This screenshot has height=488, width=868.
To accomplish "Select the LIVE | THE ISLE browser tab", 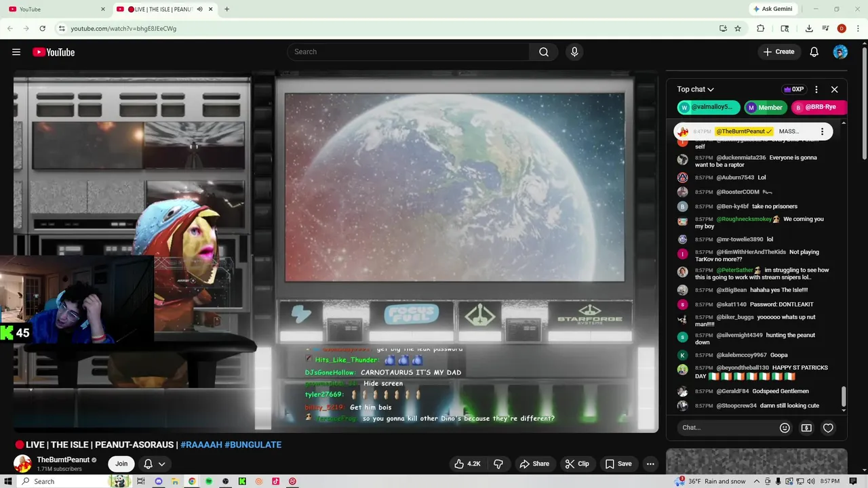I will click(x=164, y=9).
